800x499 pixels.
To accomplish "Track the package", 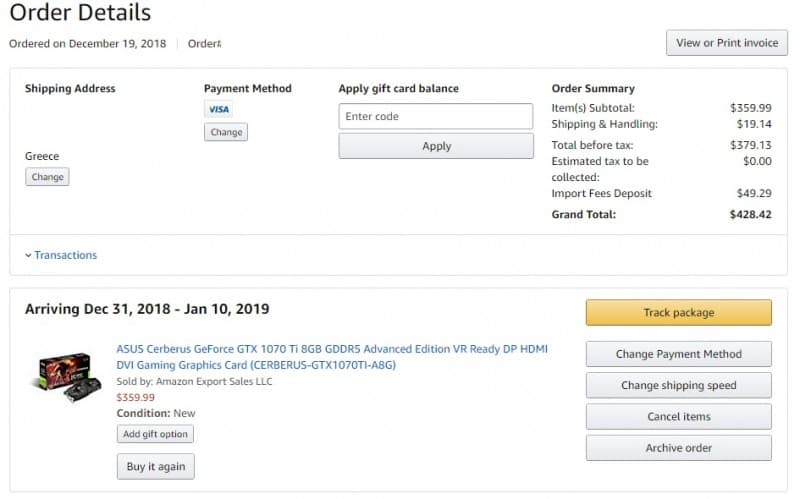I will point(679,313).
